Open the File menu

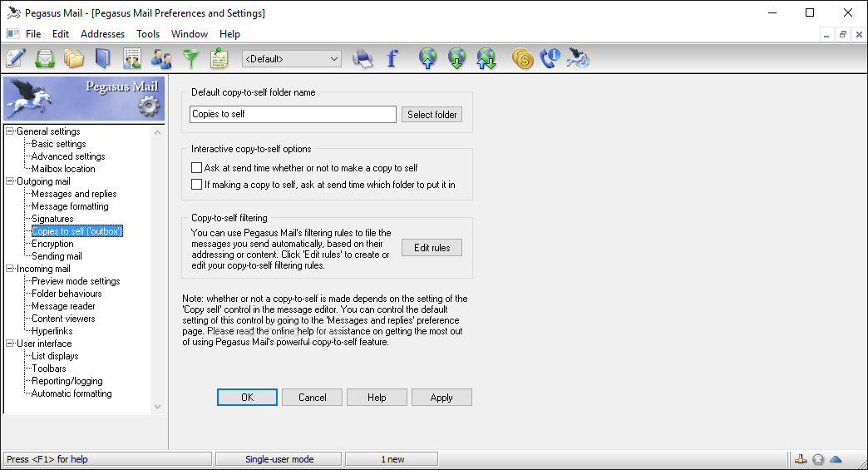pos(33,34)
